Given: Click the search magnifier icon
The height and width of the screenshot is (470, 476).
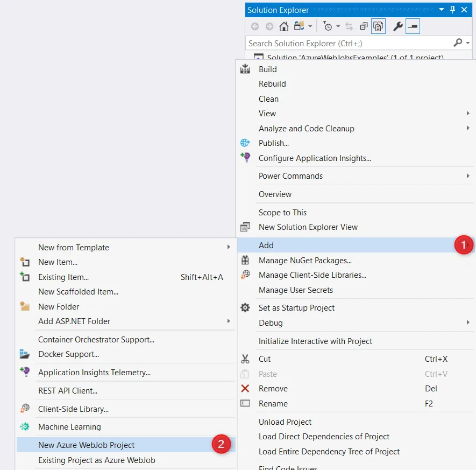Looking at the screenshot, I should click(x=458, y=43).
